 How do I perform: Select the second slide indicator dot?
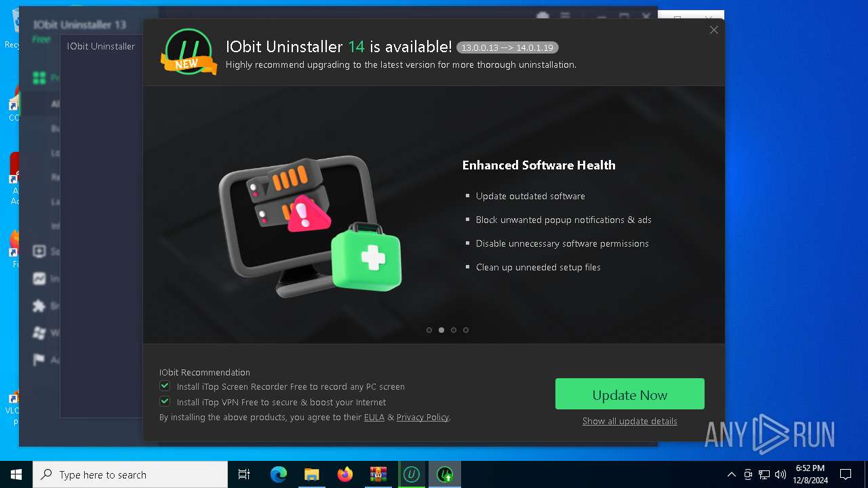441,330
